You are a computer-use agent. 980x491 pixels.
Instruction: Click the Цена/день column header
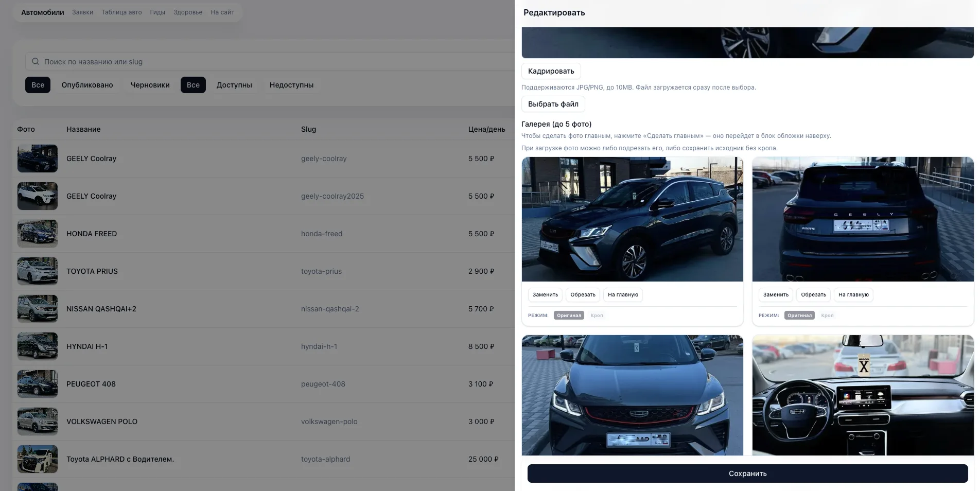[x=486, y=129]
